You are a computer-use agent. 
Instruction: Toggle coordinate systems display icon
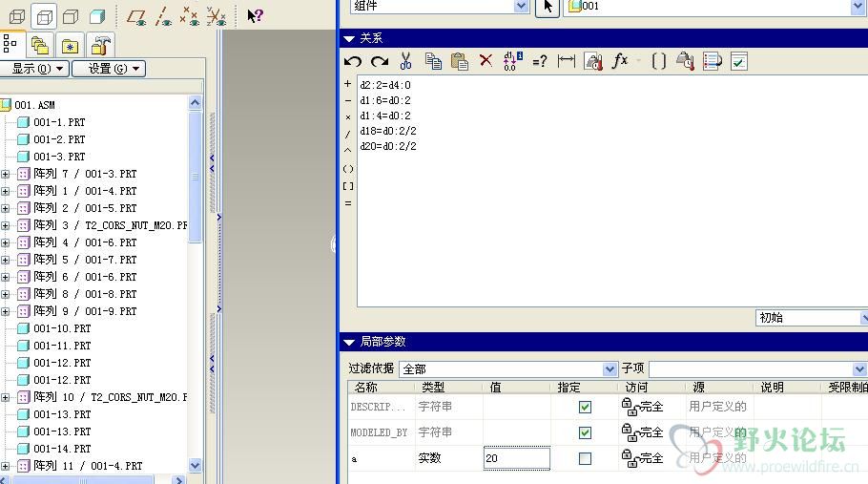tap(217, 16)
